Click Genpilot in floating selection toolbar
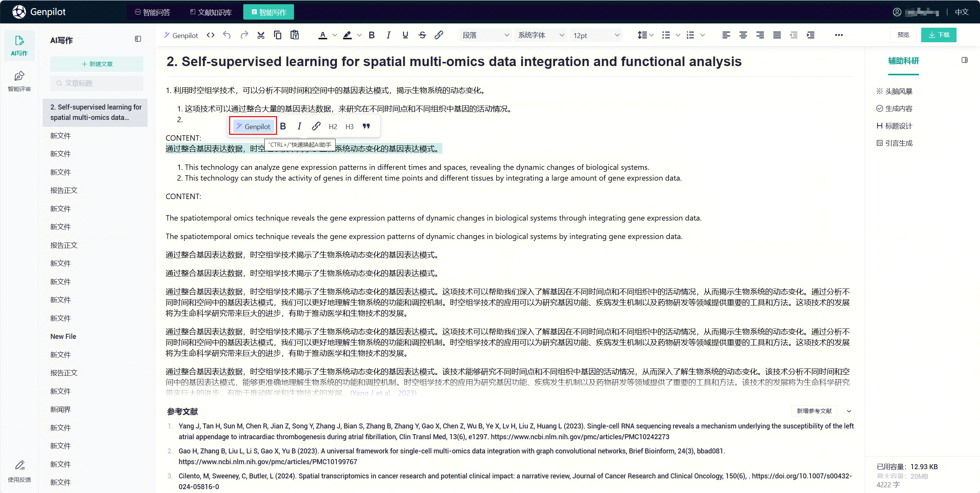This screenshot has height=493, width=980. point(254,126)
